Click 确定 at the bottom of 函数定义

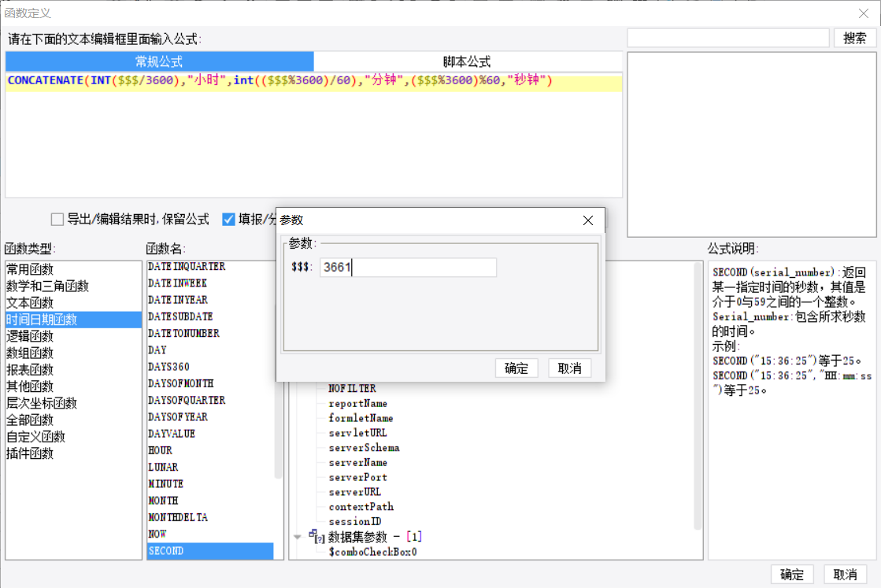(x=792, y=575)
